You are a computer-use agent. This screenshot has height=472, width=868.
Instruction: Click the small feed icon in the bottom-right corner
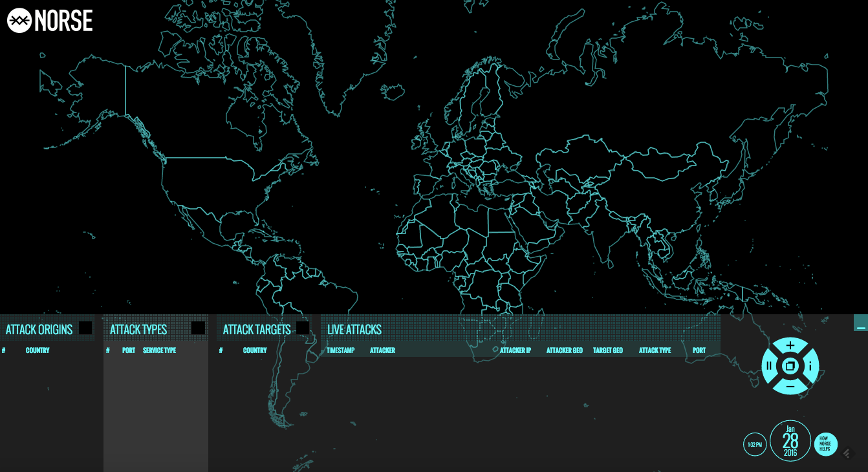click(x=848, y=453)
